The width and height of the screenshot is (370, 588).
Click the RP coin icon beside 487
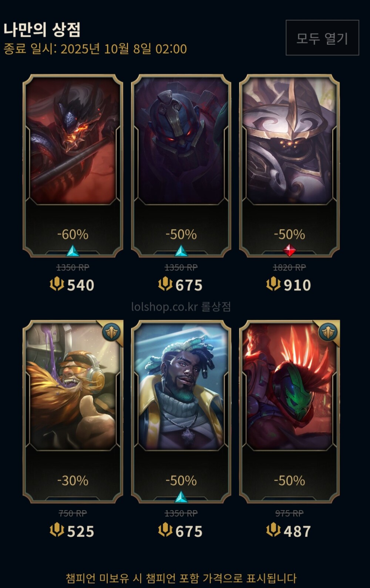[273, 531]
